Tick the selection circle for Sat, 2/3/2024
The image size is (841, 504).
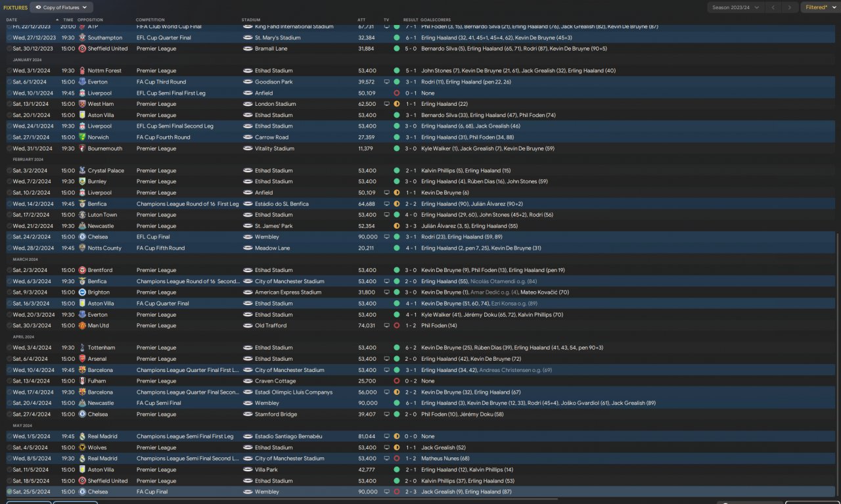coord(9,270)
